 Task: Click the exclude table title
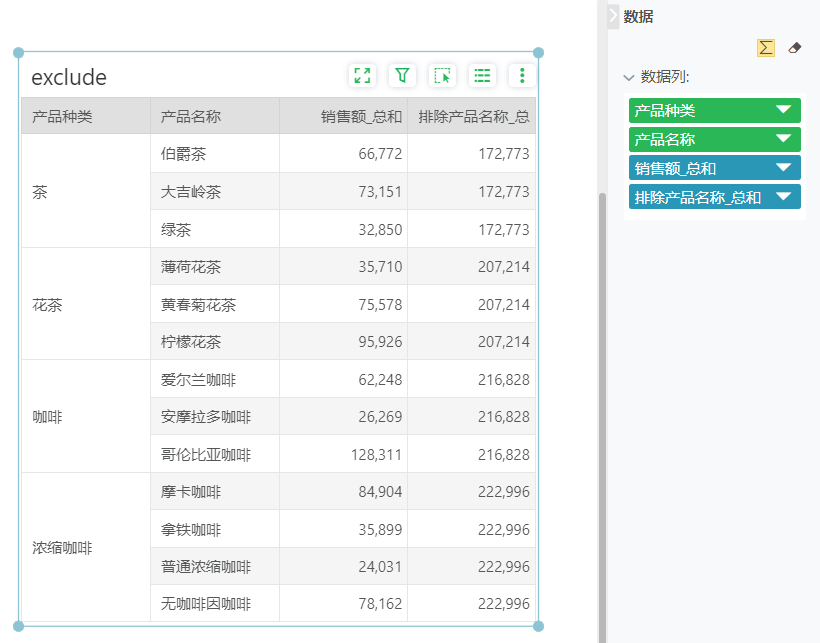pyautogui.click(x=69, y=77)
